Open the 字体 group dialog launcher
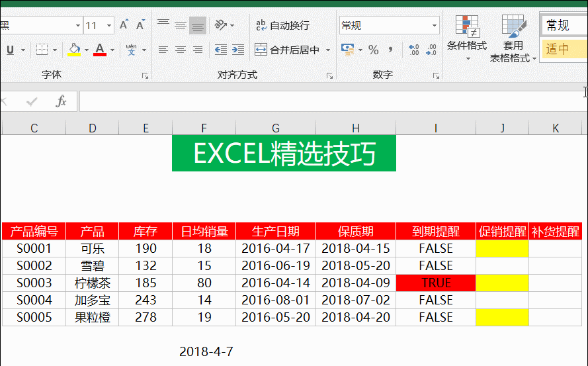 pyautogui.click(x=145, y=76)
